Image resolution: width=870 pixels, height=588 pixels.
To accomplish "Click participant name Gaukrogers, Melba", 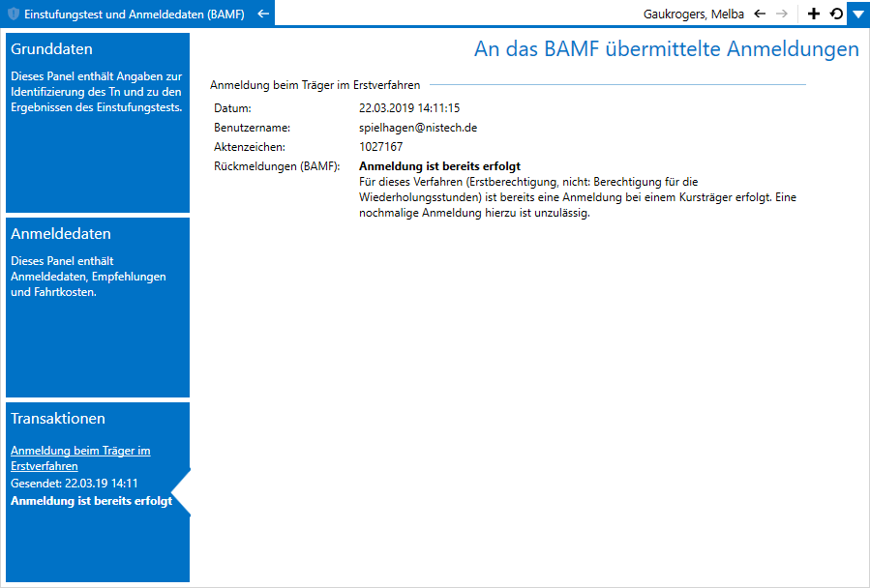I will (x=694, y=14).
